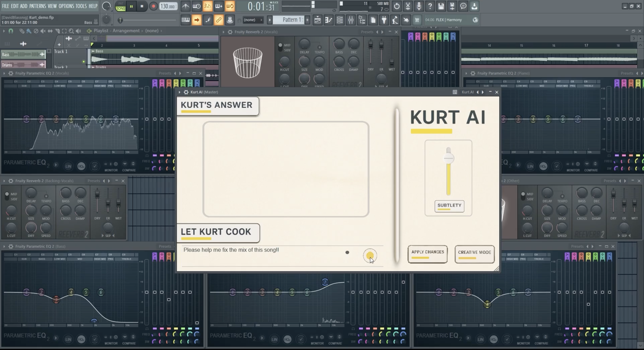Open the plugin picker plug icon
Viewport: 644px width, 350px height.
click(384, 20)
